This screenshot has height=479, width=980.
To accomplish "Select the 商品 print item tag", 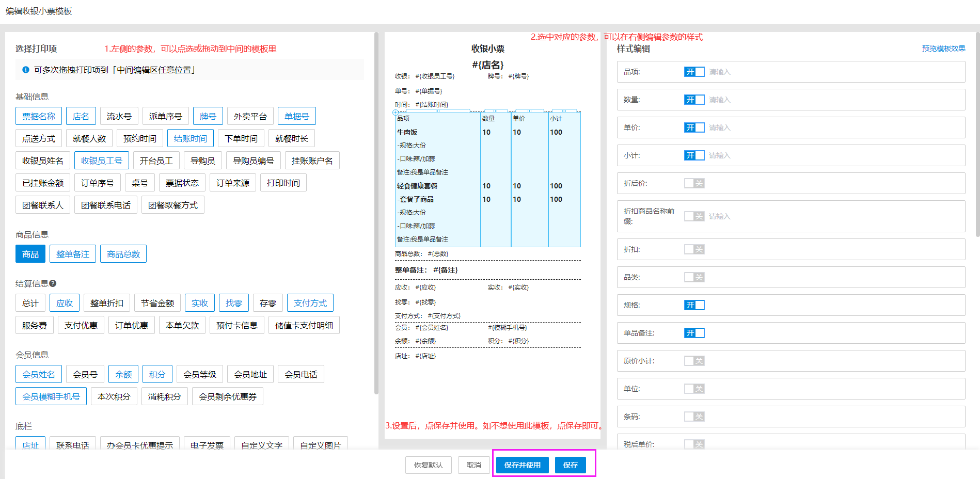I will pos(30,254).
